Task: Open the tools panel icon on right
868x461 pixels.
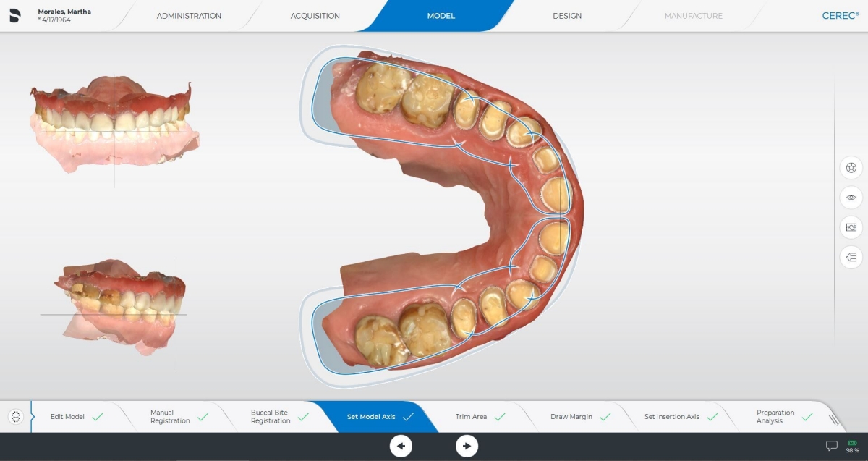Action: (x=851, y=257)
